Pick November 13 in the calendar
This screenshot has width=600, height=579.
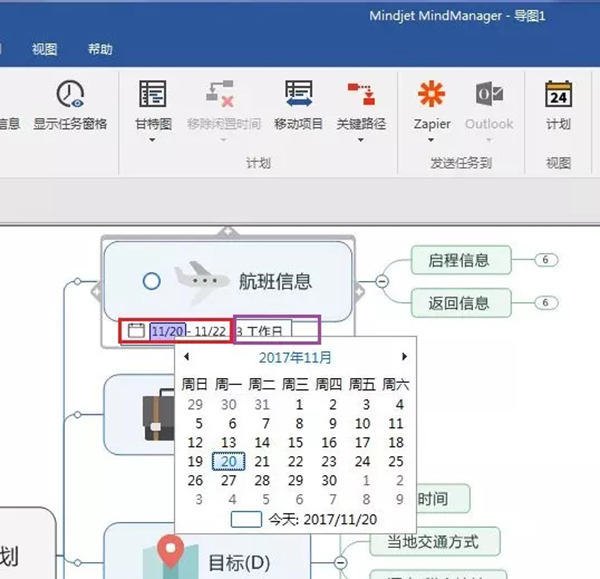pyautogui.click(x=228, y=442)
